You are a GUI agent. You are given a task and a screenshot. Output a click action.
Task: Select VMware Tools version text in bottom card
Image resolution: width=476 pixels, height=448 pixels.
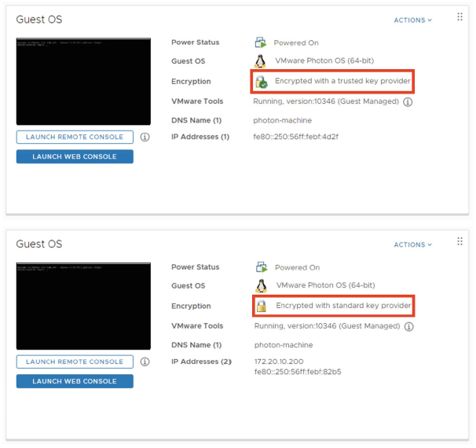tap(328, 326)
